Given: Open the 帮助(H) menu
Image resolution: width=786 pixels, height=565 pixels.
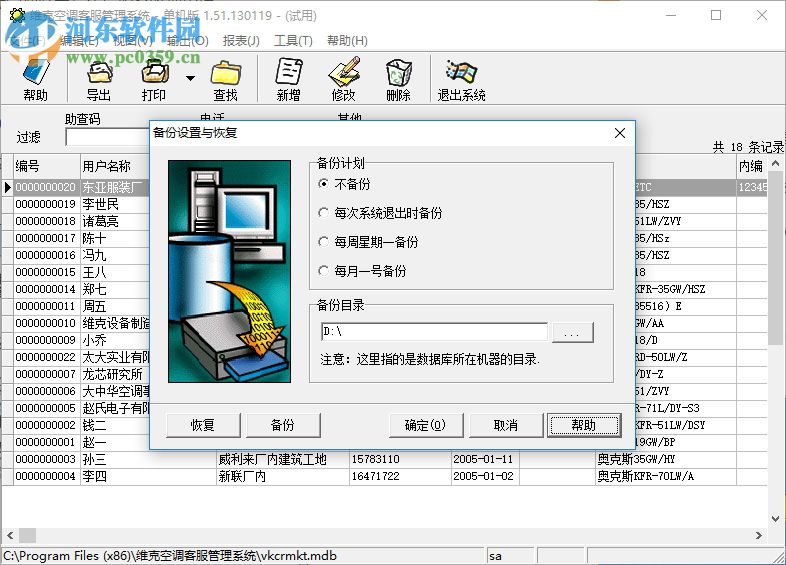Looking at the screenshot, I should pyautogui.click(x=347, y=41).
